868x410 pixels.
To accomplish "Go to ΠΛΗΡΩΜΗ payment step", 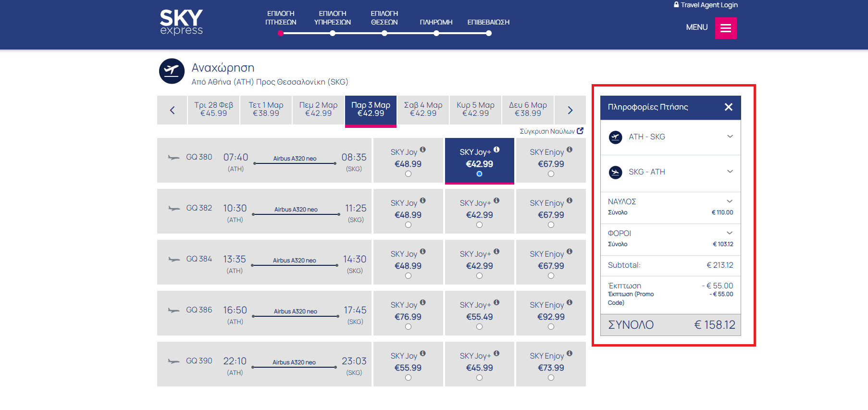I will pyautogui.click(x=436, y=22).
